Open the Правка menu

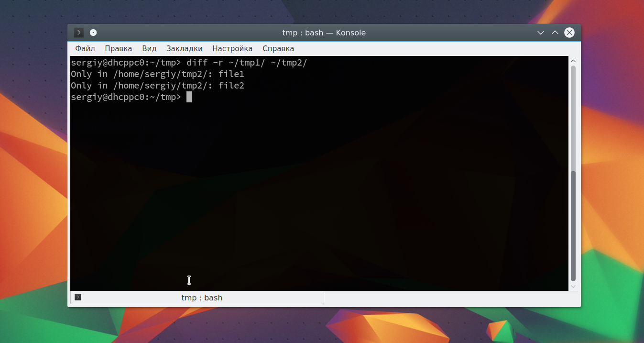tap(118, 48)
